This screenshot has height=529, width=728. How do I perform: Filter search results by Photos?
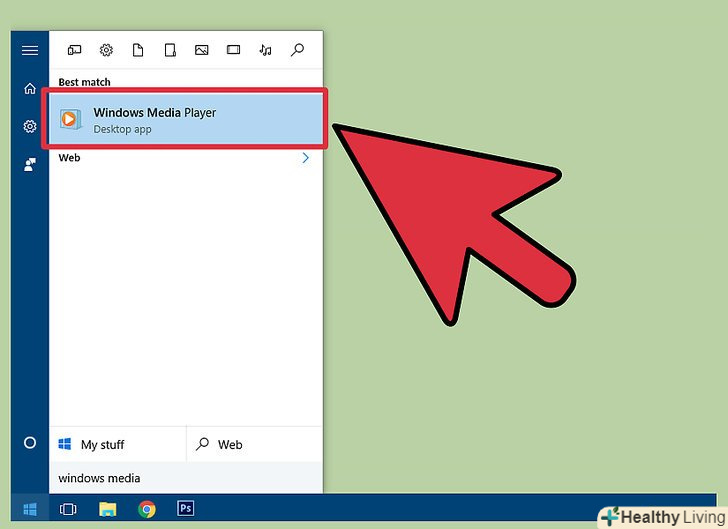(202, 50)
